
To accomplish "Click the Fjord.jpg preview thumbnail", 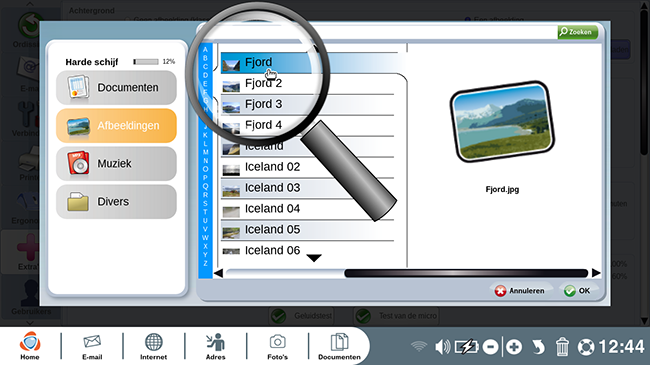I will (x=502, y=122).
